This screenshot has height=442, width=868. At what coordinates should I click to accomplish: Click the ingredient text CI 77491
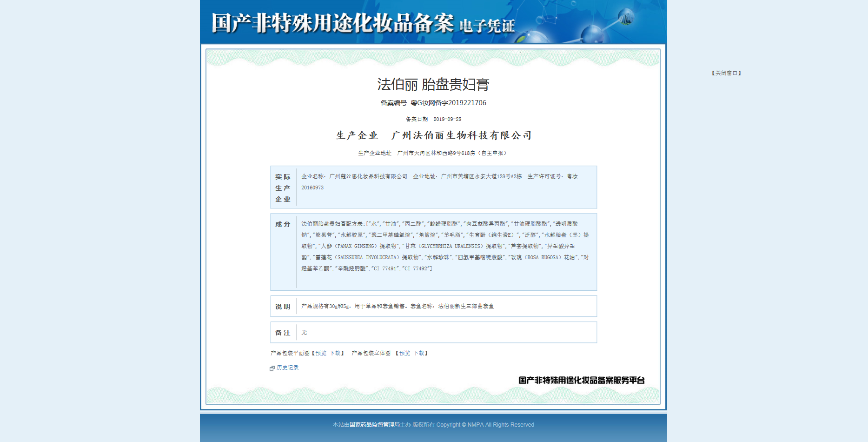(385, 268)
